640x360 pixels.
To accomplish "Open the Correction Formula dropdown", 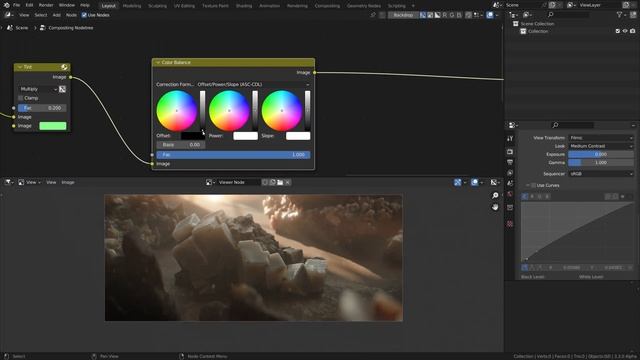I will (253, 84).
